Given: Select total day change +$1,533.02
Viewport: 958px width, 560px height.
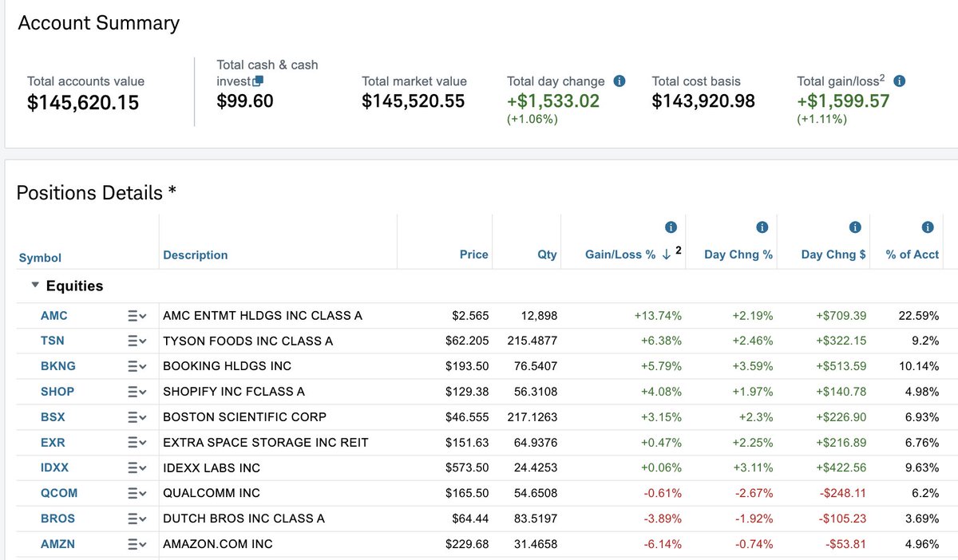Looking at the screenshot, I should point(553,101).
